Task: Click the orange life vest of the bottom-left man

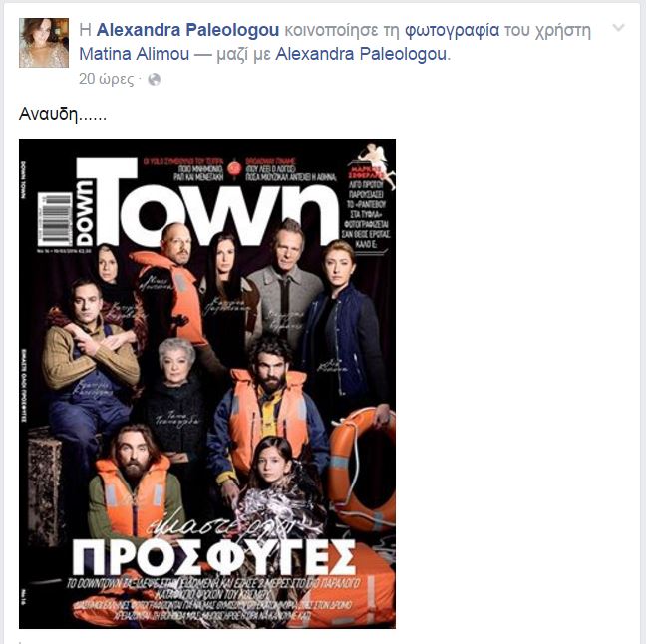Action: 133,496
